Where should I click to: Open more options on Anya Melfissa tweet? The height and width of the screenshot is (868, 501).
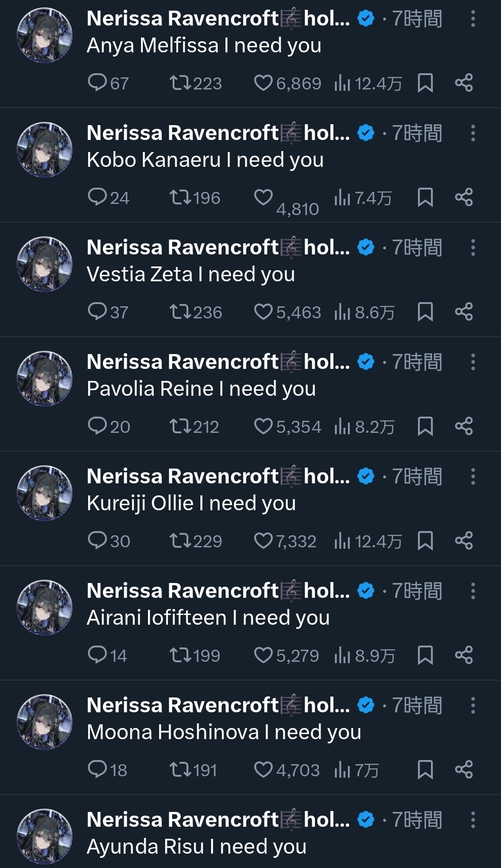click(x=473, y=19)
